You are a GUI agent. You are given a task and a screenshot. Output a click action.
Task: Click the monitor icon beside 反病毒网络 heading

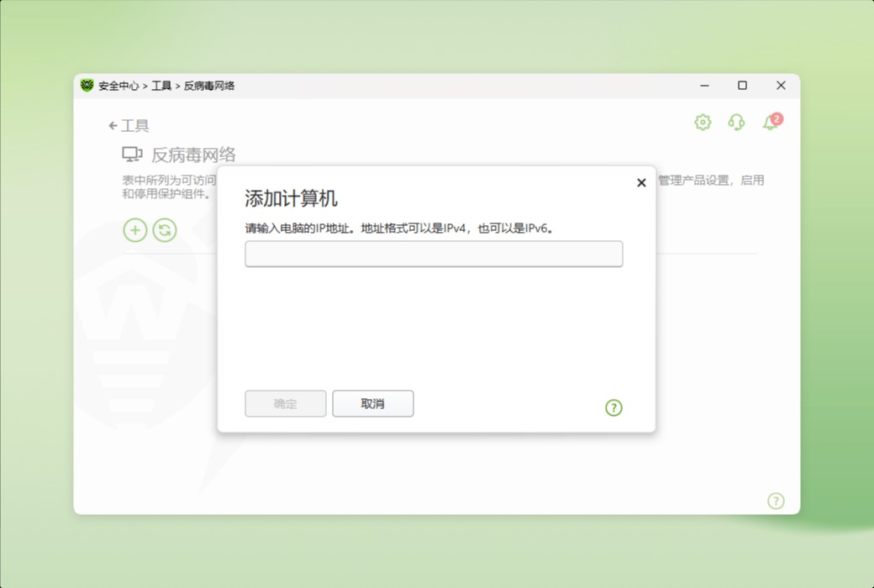click(132, 155)
